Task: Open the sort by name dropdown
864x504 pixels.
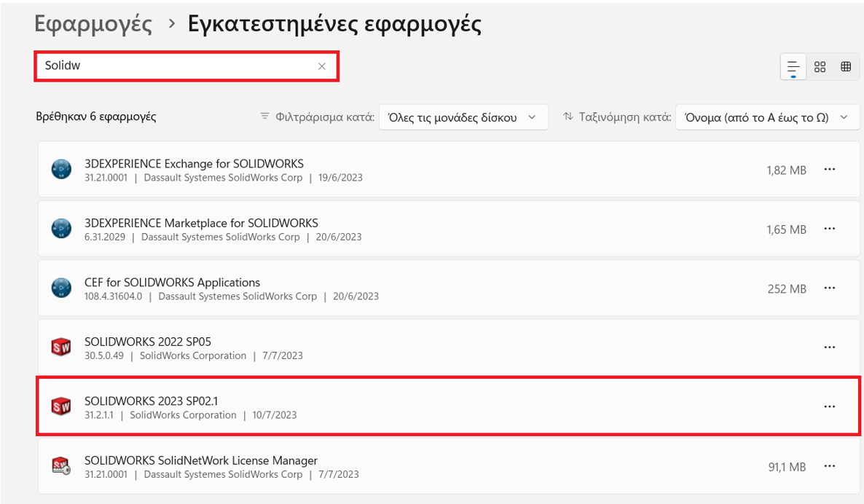Action: (767, 117)
